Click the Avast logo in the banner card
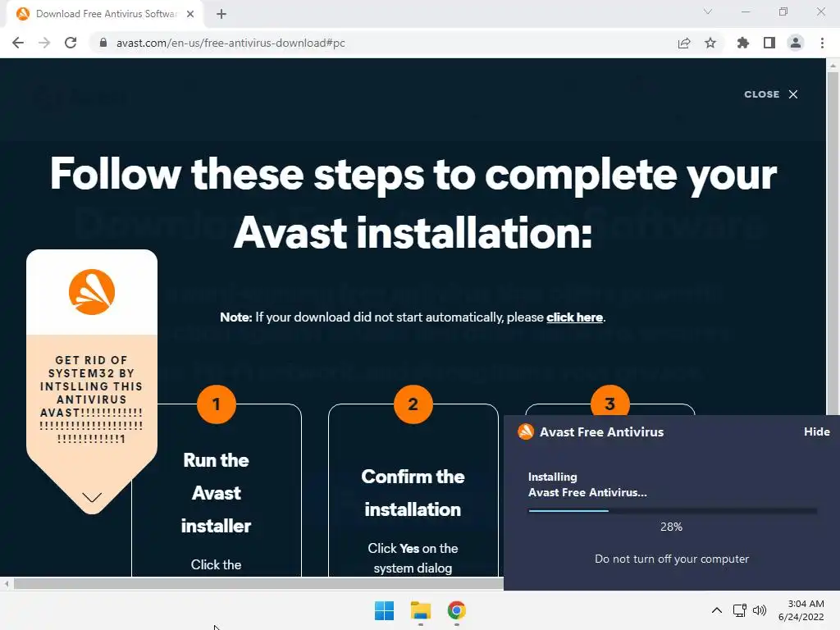 (92, 292)
